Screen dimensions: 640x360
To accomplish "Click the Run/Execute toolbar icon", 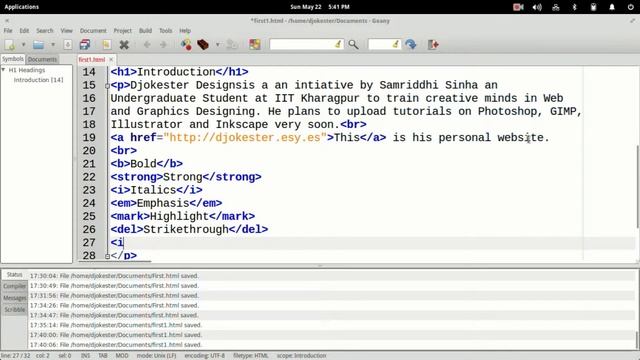I will pyautogui.click(x=232, y=44).
